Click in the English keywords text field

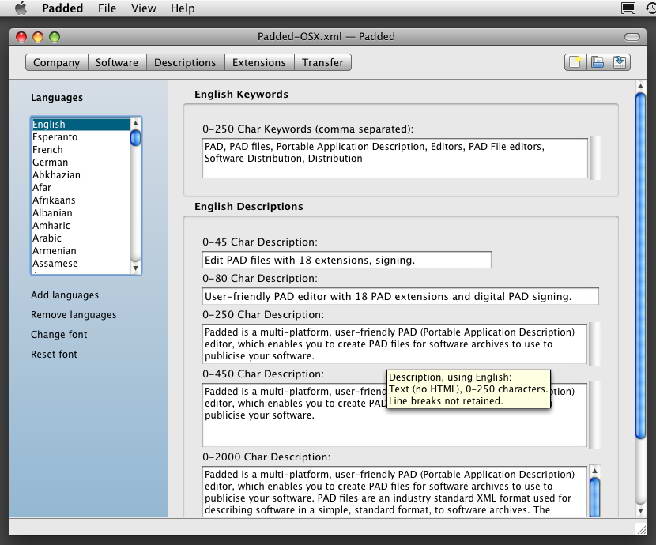pos(395,158)
